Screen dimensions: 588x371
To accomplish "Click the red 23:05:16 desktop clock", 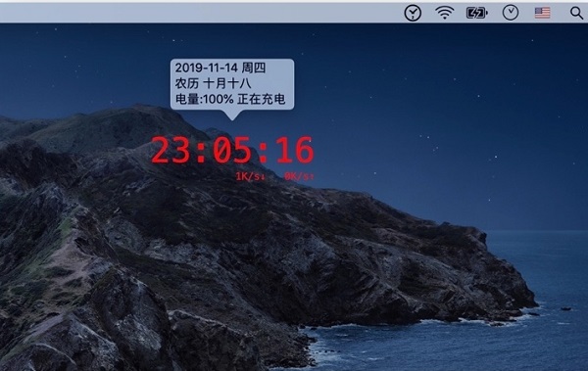I will pyautogui.click(x=232, y=151).
